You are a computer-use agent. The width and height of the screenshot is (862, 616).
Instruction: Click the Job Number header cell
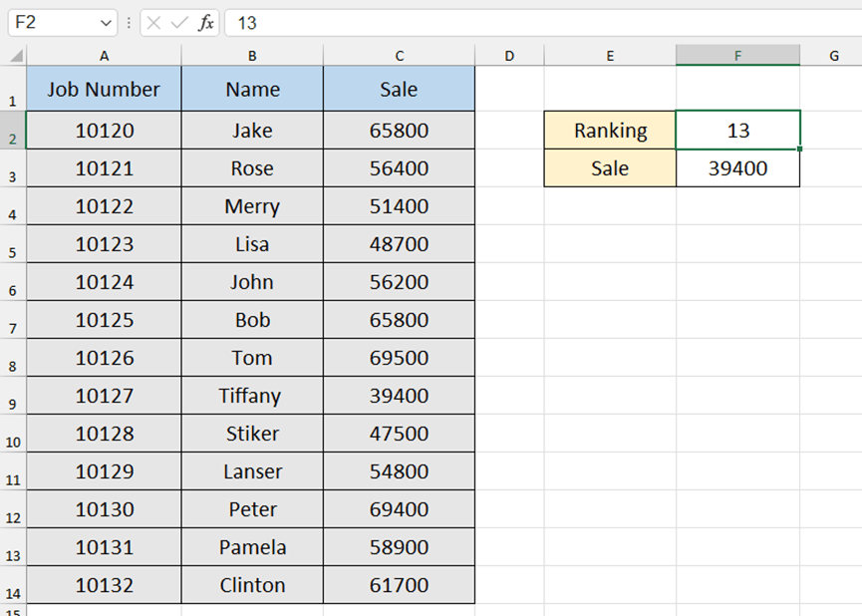pos(104,89)
